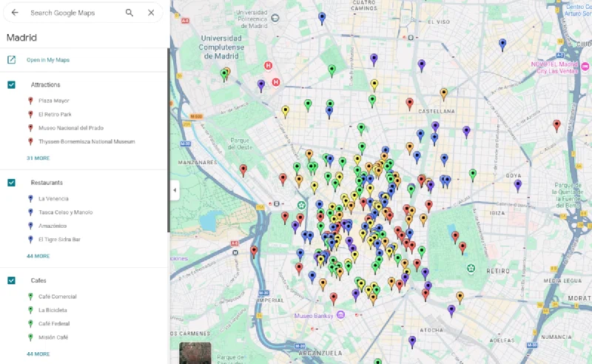
Task: Clear search with the X icon
Action: [151, 13]
